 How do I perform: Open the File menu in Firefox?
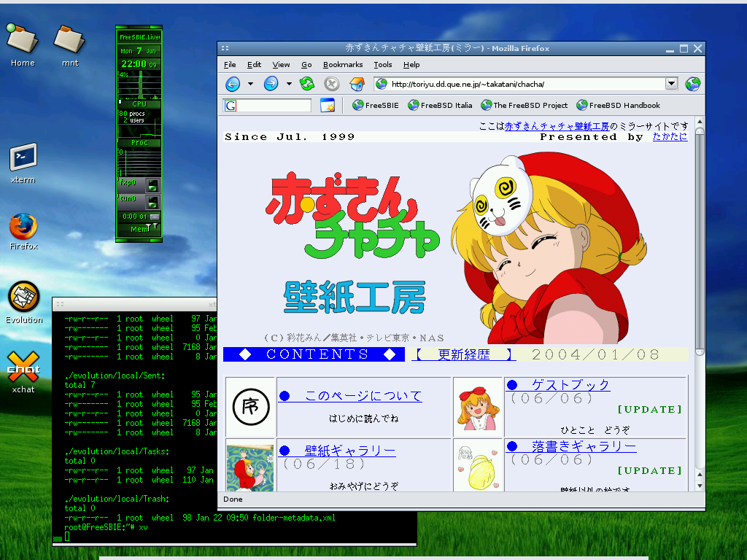tap(230, 65)
